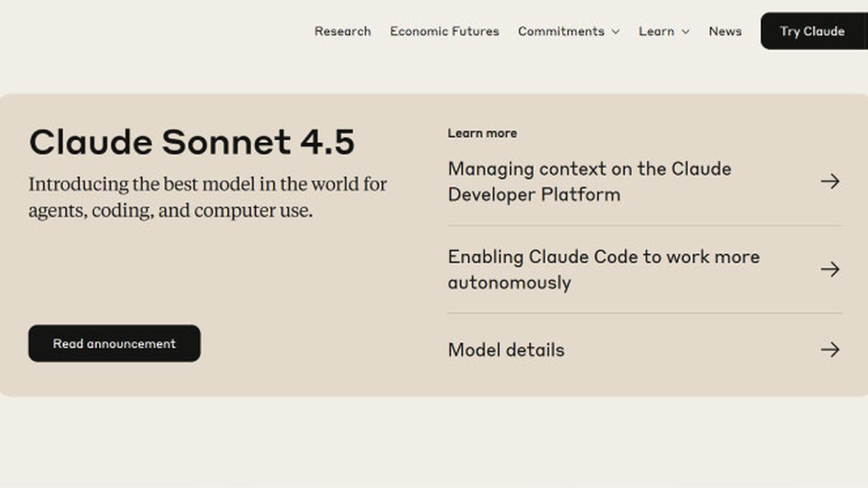Screen dimensions: 868x488
Task: Click the introductory tagline about agents and coding
Action: (x=208, y=197)
